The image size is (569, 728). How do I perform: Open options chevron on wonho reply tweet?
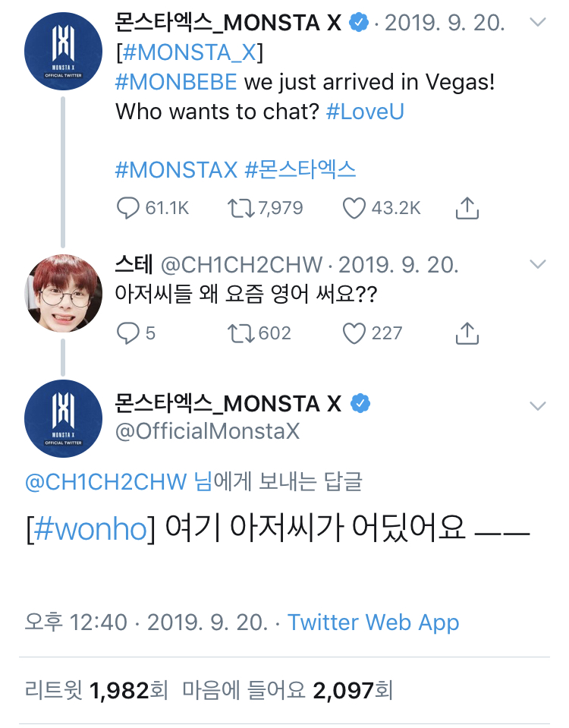point(537,406)
